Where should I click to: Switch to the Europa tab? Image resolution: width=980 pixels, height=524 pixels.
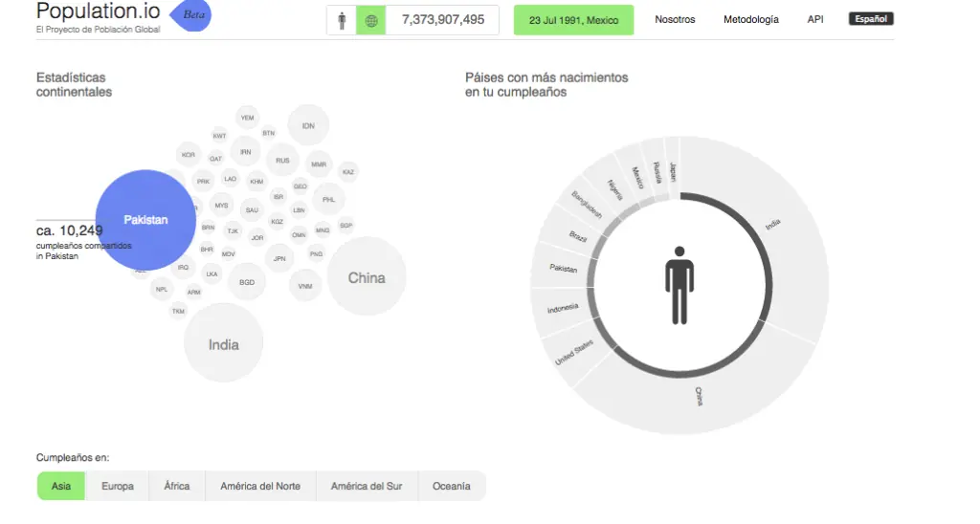[118, 486]
